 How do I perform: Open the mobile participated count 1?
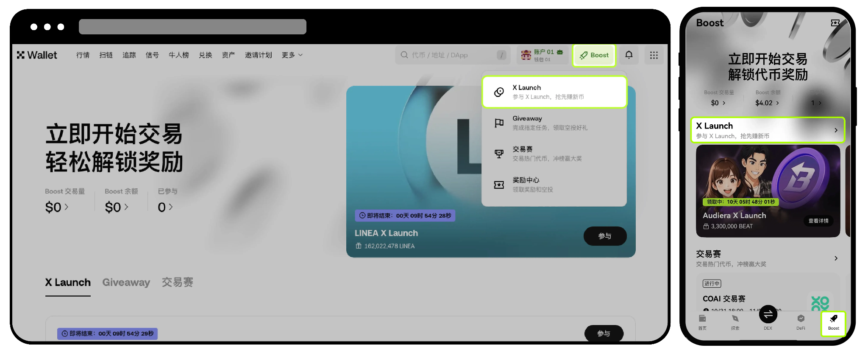[x=816, y=103]
